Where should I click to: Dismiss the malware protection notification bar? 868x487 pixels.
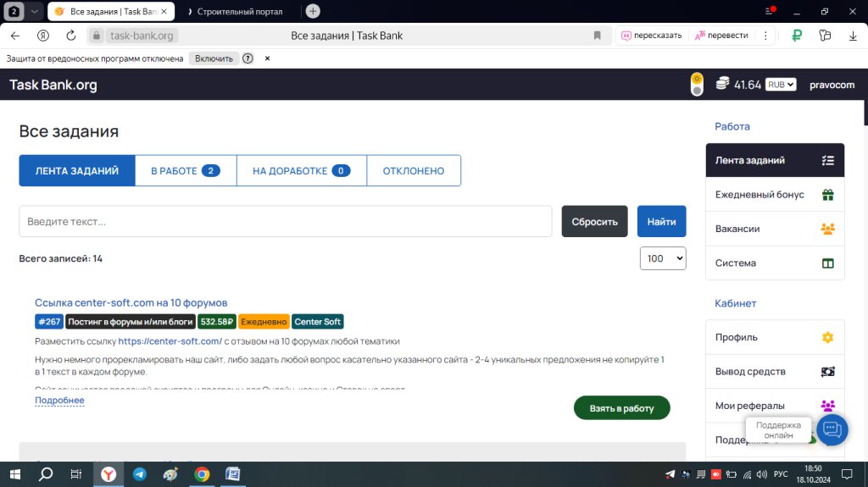tap(267, 58)
